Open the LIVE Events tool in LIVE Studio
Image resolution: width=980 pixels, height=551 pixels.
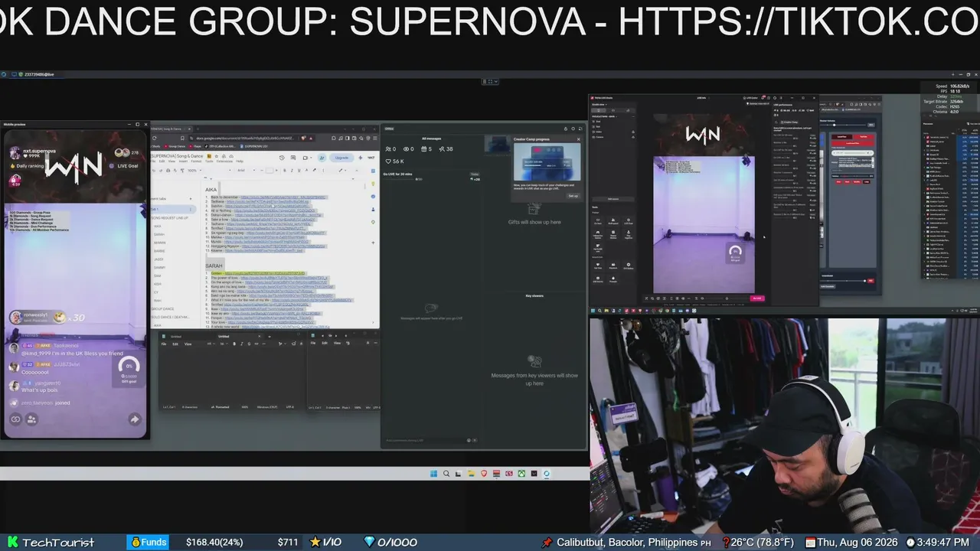598,279
